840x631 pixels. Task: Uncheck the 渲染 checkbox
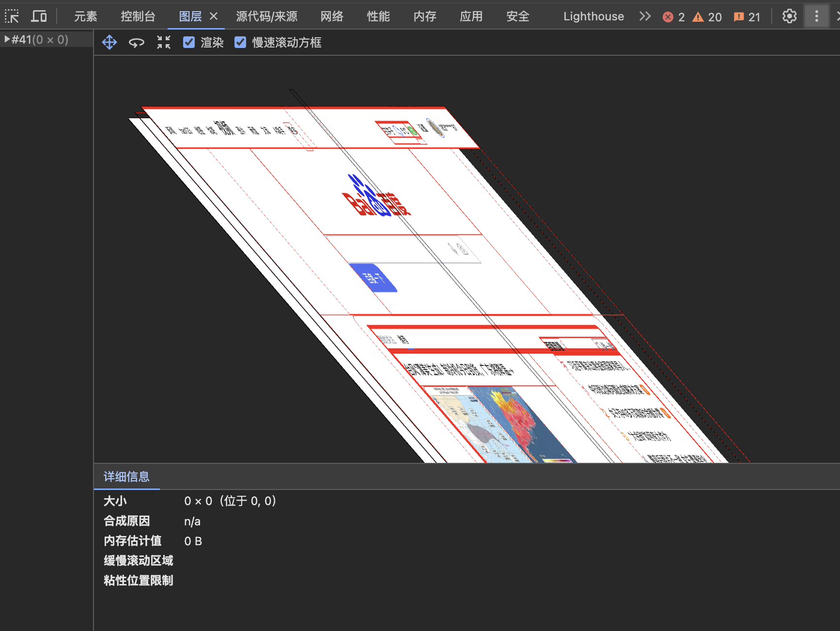click(x=189, y=42)
